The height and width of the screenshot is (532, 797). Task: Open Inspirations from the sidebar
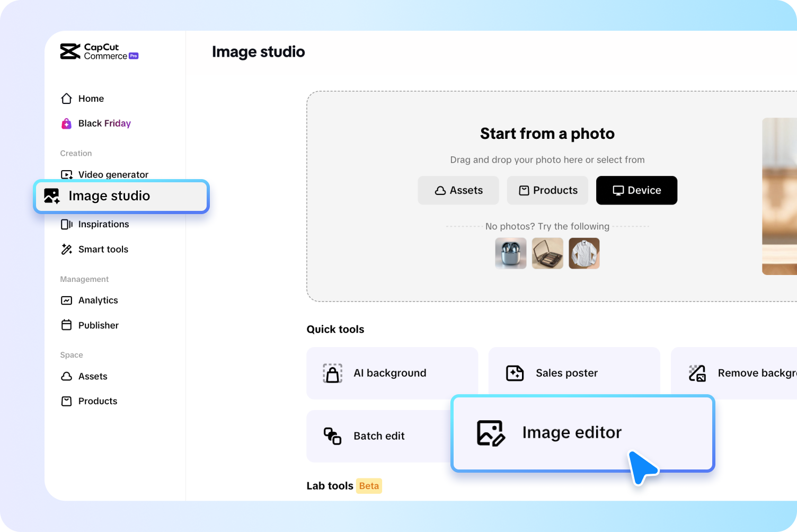(66, 224)
